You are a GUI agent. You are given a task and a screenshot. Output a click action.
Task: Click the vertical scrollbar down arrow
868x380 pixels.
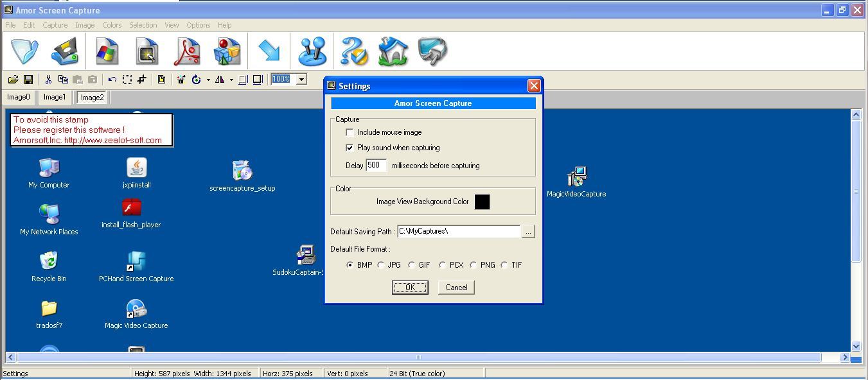[x=856, y=347]
